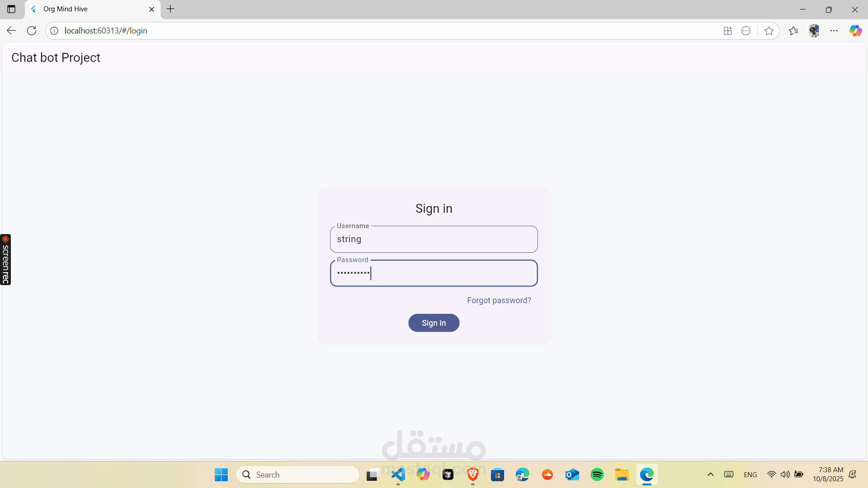Open the Copilot icon in browser toolbar
The width and height of the screenshot is (868, 488).
tap(855, 31)
